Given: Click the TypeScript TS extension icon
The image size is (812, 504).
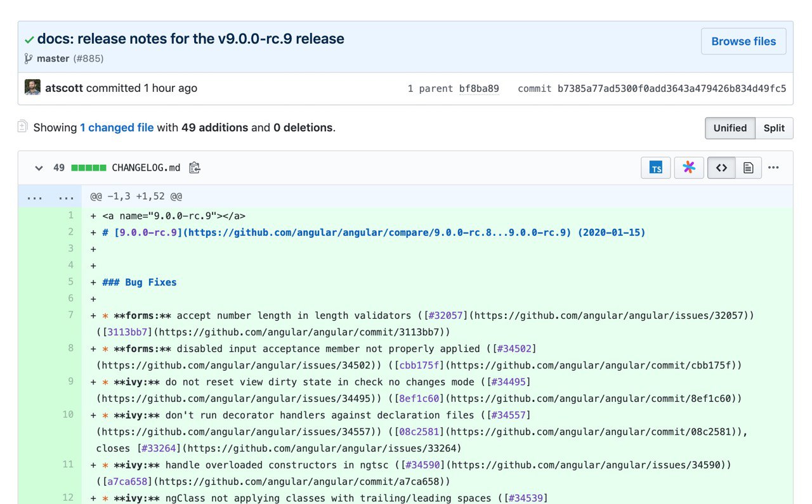Looking at the screenshot, I should (x=656, y=168).
